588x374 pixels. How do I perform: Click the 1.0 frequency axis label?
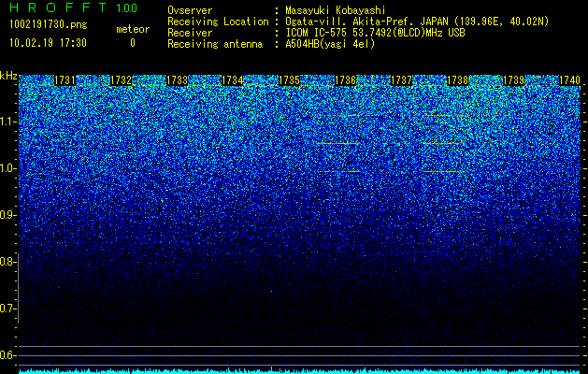(7, 168)
